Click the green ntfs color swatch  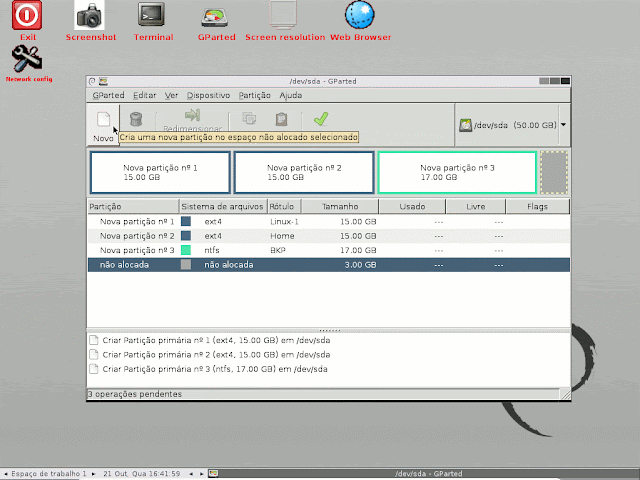(x=186, y=250)
